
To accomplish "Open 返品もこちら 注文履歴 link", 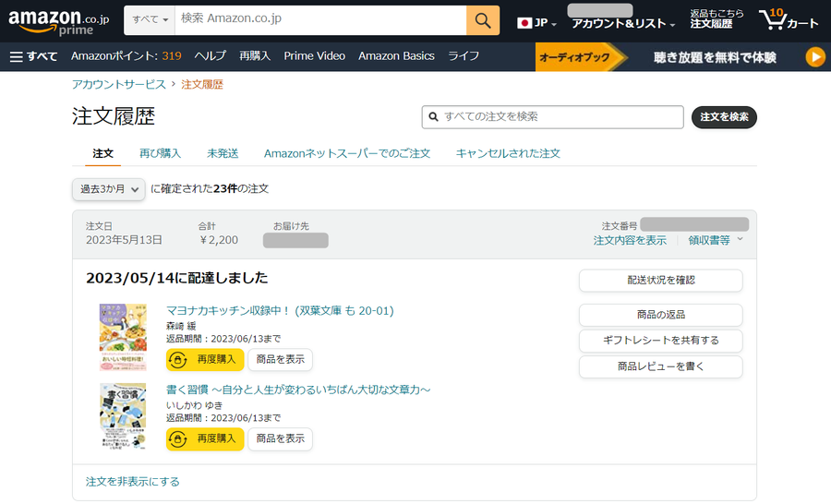I will point(717,19).
